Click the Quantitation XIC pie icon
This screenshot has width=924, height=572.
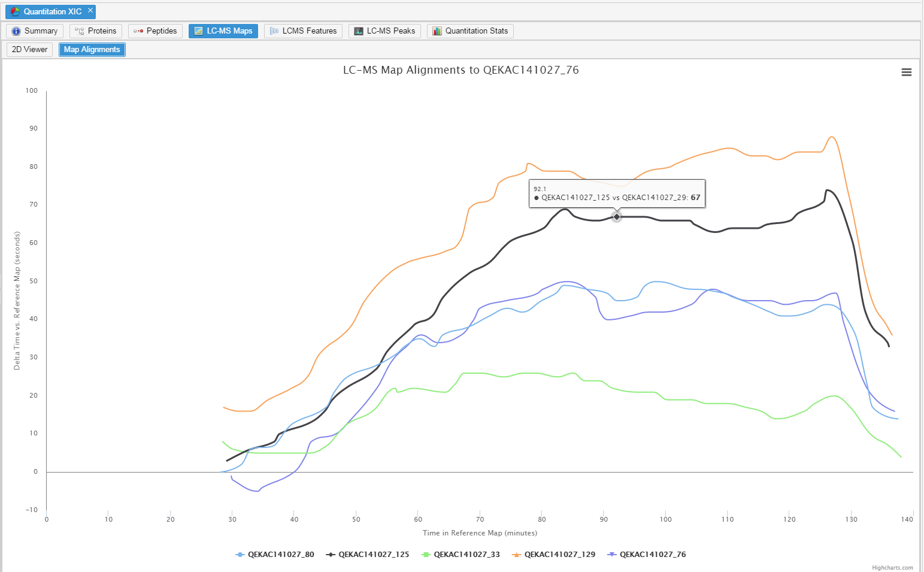(15, 11)
